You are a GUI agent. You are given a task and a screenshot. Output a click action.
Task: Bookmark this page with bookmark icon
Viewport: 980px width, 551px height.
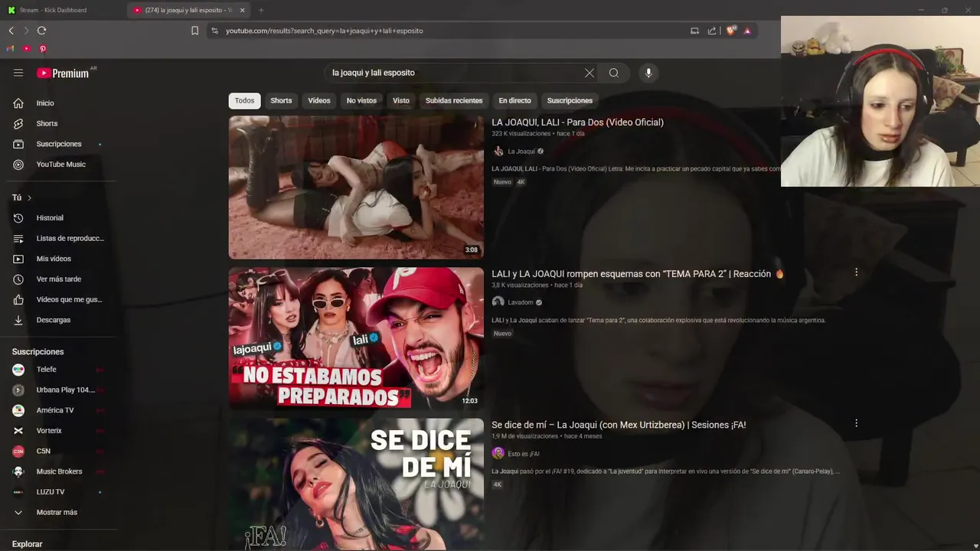click(x=194, y=31)
